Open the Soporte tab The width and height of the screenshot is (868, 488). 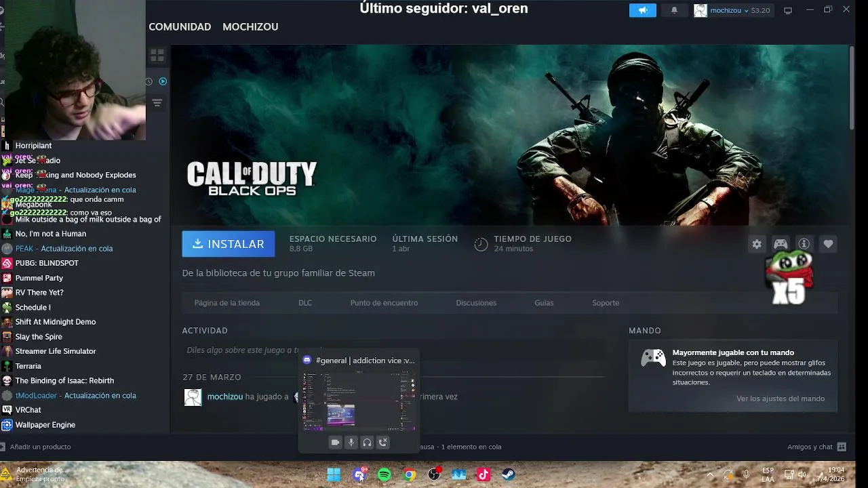[606, 303]
